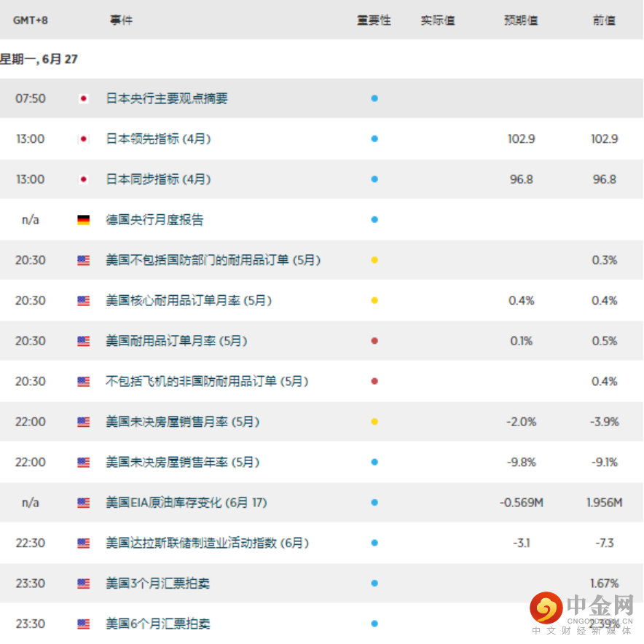
Task: Click forecast value -9.8%
Action: pos(521,463)
